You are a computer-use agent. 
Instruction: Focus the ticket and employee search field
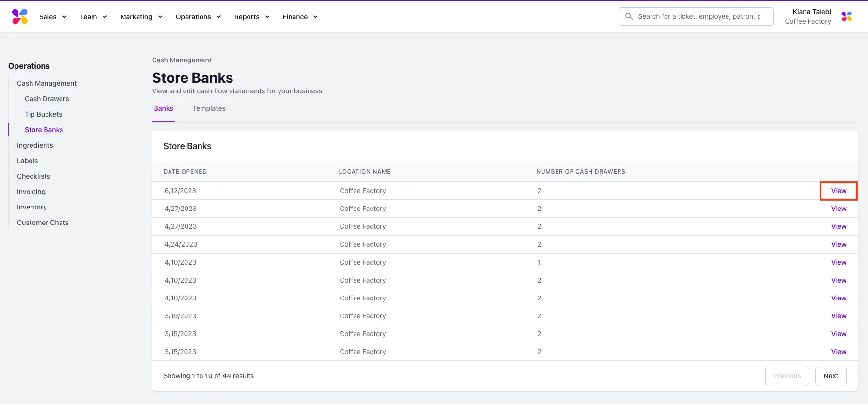pos(696,16)
